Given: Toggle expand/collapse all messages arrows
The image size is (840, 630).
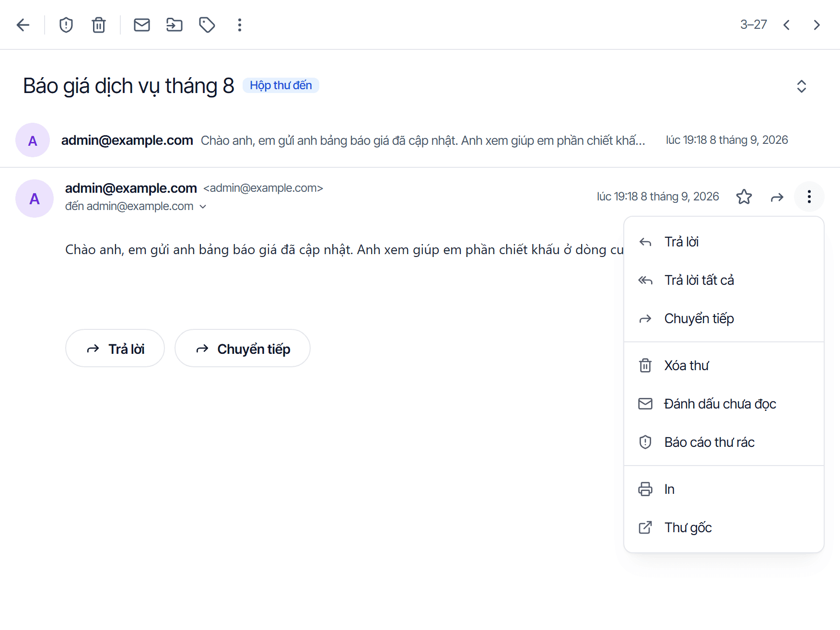Looking at the screenshot, I should point(802,86).
